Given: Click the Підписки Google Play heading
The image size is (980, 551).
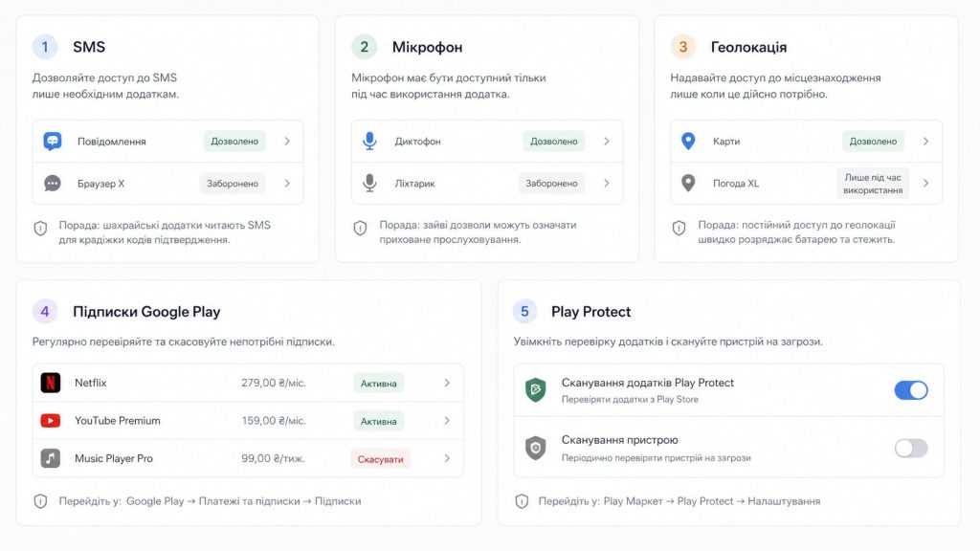Looking at the screenshot, I should coord(146,312).
